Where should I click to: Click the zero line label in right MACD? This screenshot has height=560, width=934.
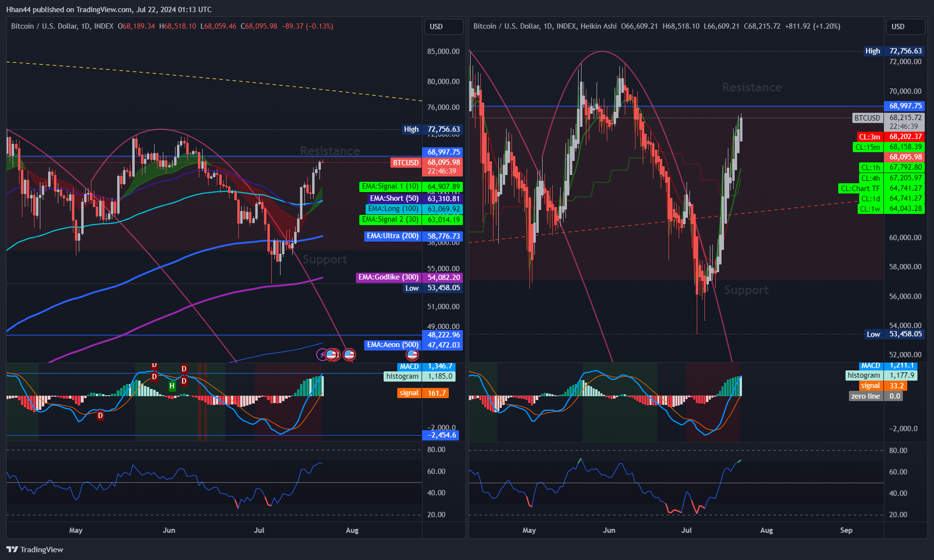click(x=865, y=396)
